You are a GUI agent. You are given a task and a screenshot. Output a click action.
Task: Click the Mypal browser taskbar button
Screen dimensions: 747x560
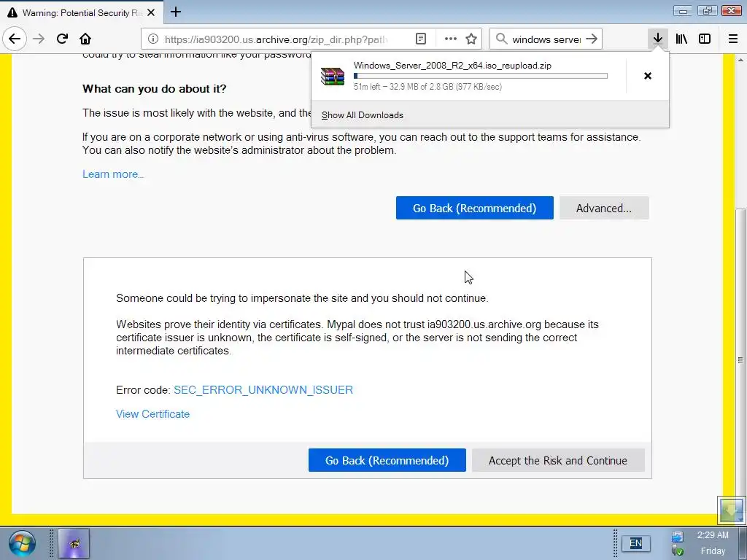point(74,543)
